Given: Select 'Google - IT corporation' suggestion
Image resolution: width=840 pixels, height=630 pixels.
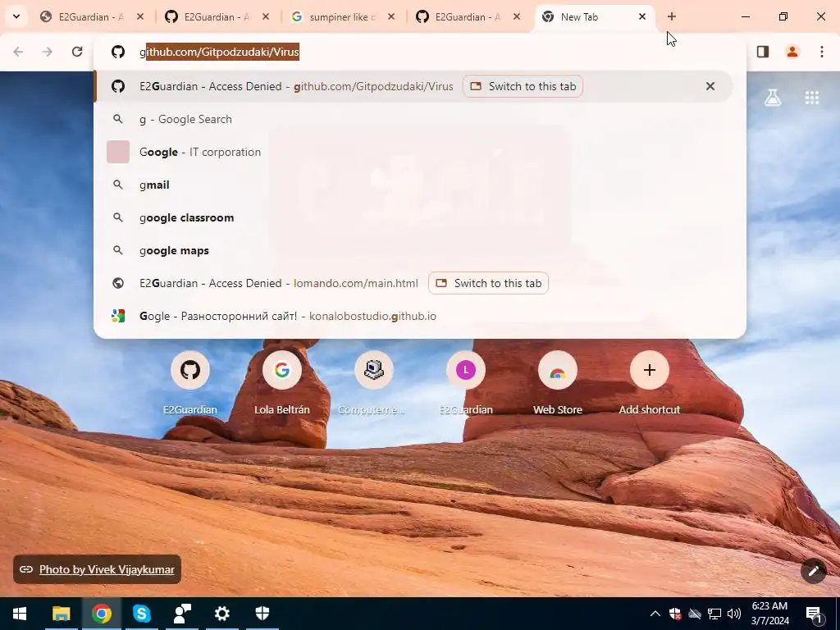Looking at the screenshot, I should (x=420, y=152).
